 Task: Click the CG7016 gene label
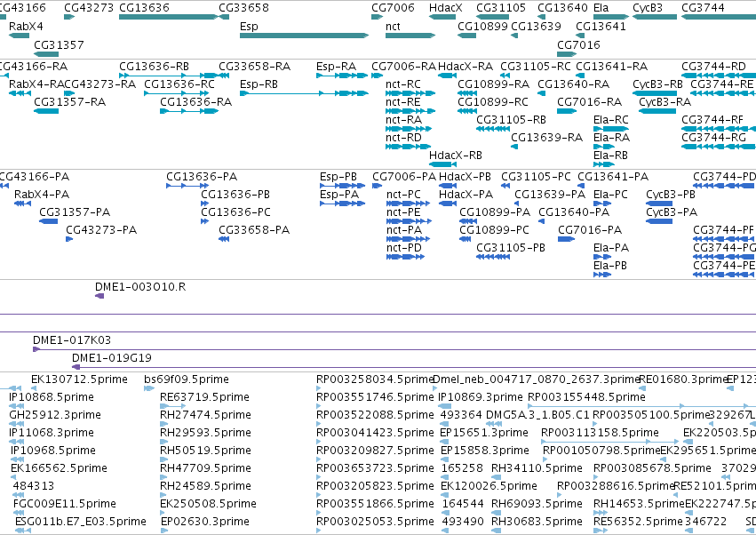(x=578, y=44)
